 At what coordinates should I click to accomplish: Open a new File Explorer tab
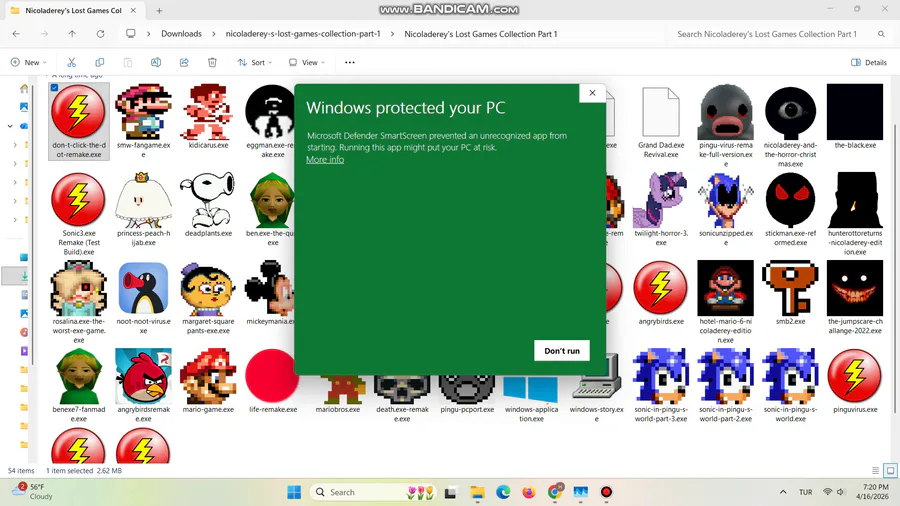[160, 10]
